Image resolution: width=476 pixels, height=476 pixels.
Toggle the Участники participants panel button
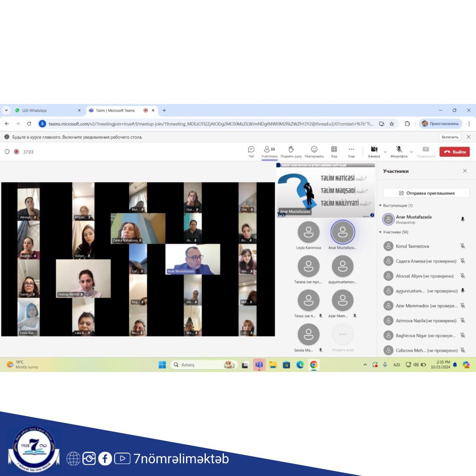(x=269, y=152)
